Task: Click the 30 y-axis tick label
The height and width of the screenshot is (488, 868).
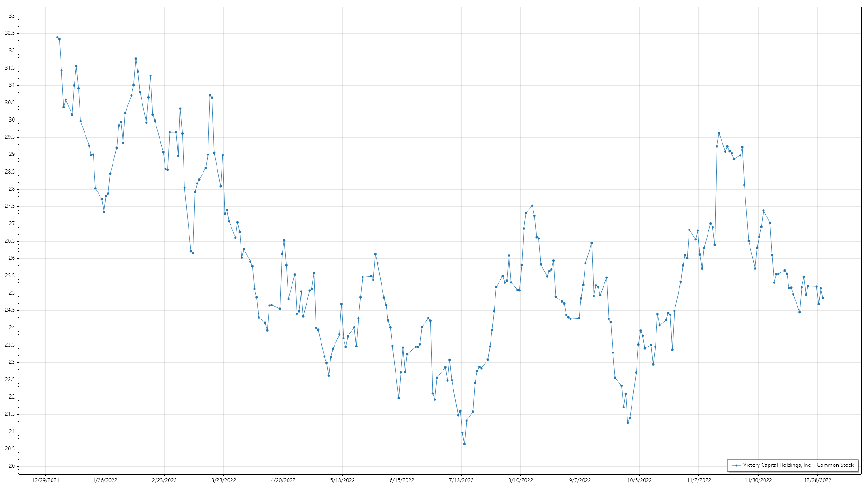Action: (12, 120)
